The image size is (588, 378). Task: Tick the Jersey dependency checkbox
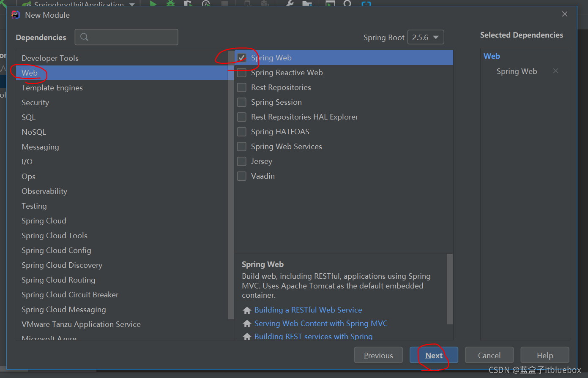[242, 161]
